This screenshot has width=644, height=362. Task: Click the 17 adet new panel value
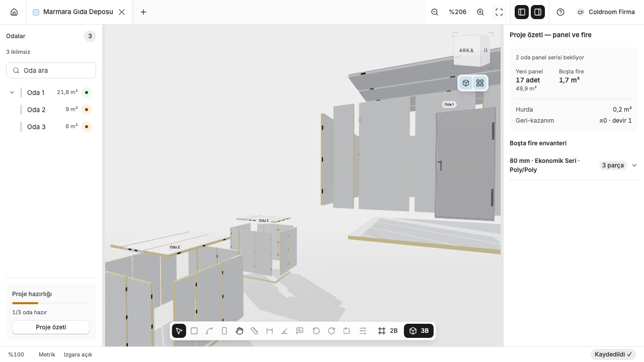coord(528,80)
